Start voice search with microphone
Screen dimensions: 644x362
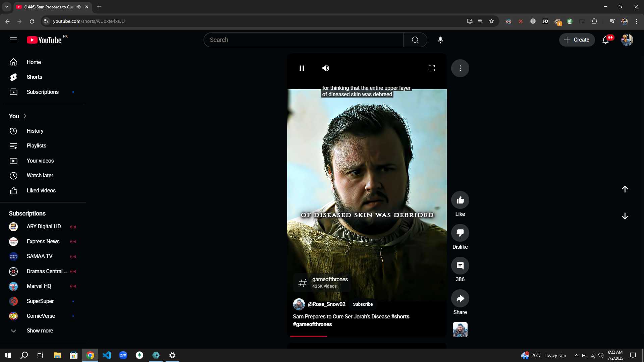tap(440, 40)
